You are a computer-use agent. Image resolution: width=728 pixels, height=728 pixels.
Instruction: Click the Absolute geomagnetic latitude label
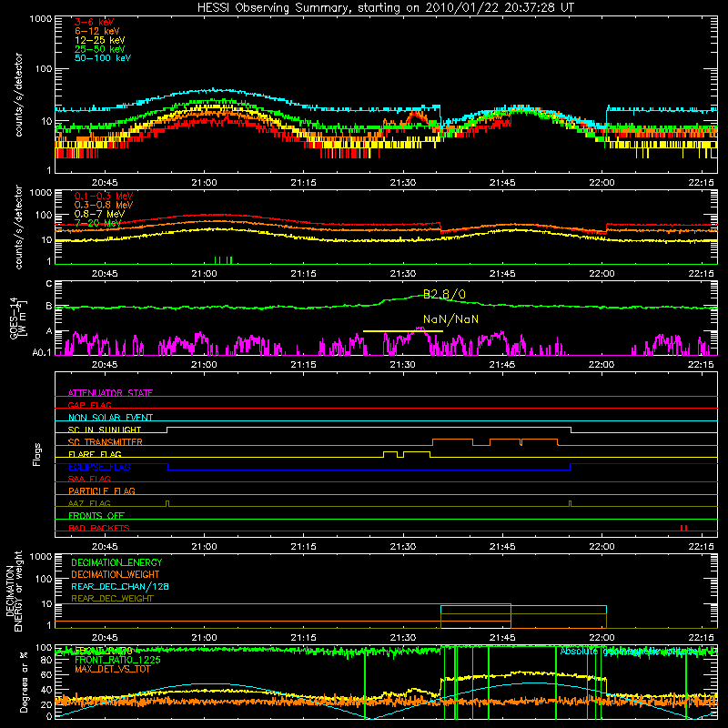[x=629, y=652]
